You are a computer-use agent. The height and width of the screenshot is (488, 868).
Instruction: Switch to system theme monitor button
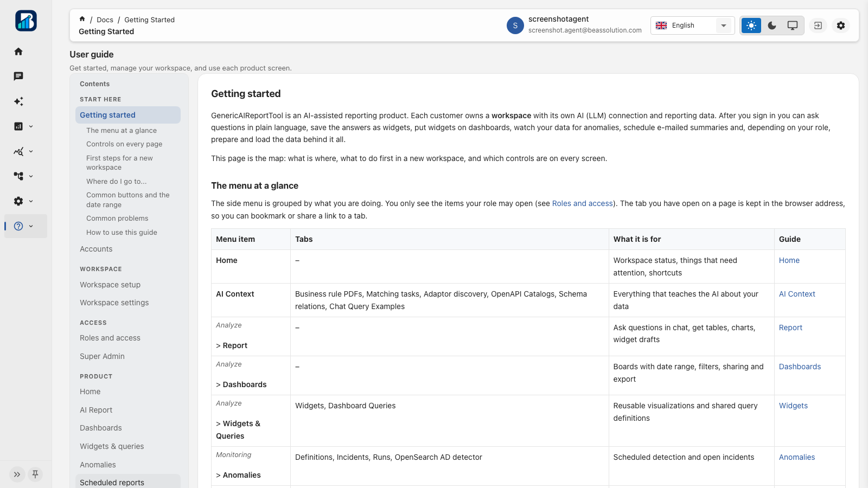click(793, 25)
